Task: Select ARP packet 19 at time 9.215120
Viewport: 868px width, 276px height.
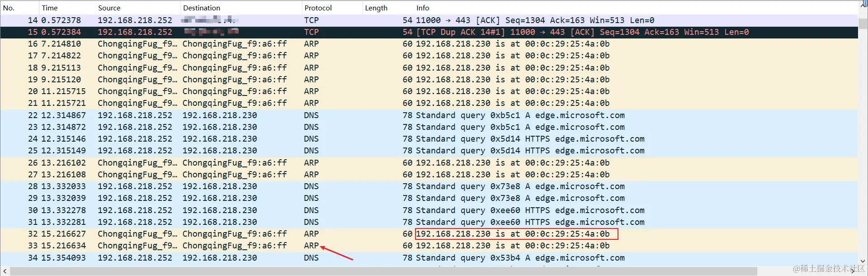Action: coord(429,80)
